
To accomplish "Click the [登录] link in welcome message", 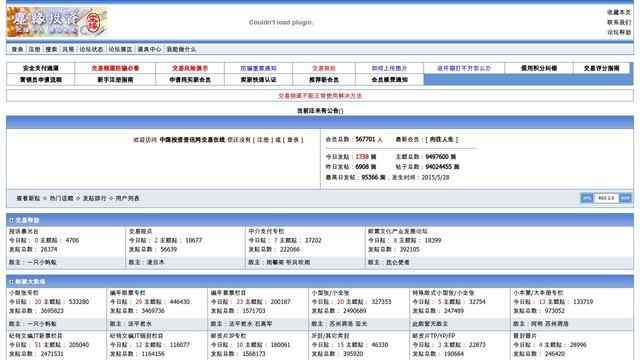I will coord(293,140).
